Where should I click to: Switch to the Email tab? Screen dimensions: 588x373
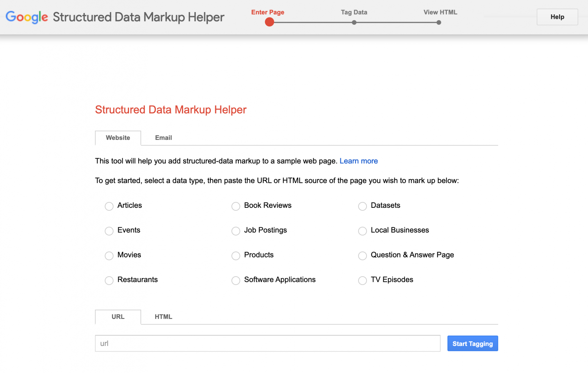point(163,138)
